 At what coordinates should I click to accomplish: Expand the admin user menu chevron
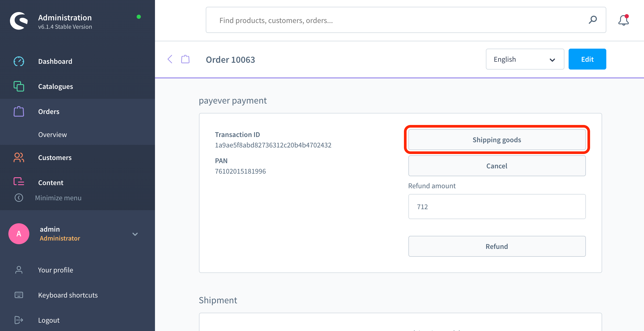[135, 234]
